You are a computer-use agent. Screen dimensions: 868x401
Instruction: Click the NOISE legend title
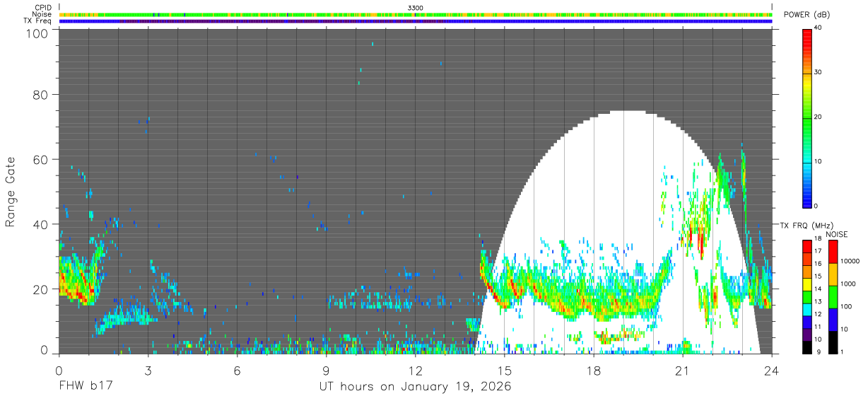(x=837, y=234)
